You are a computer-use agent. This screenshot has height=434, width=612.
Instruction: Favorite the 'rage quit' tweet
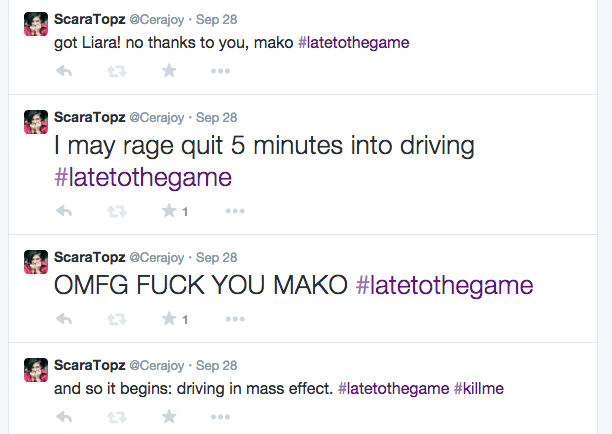point(169,211)
